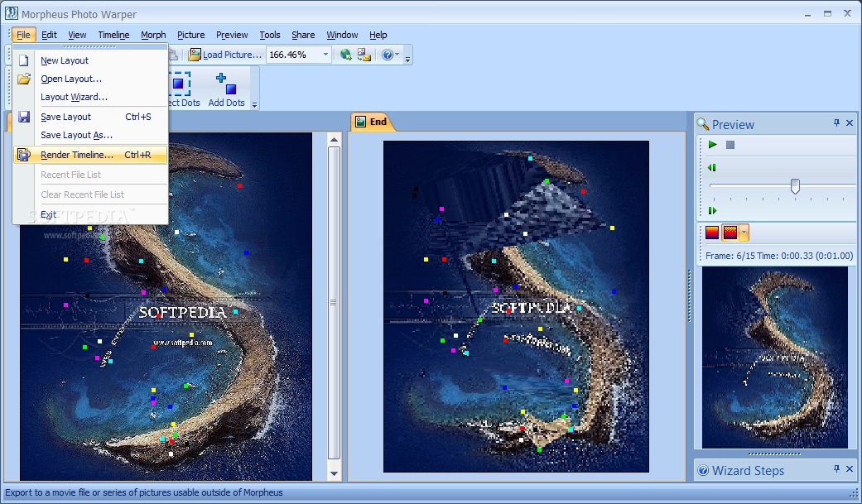Screen dimensions: 862x504
Task: Click the email picture icon
Action: click(x=364, y=55)
